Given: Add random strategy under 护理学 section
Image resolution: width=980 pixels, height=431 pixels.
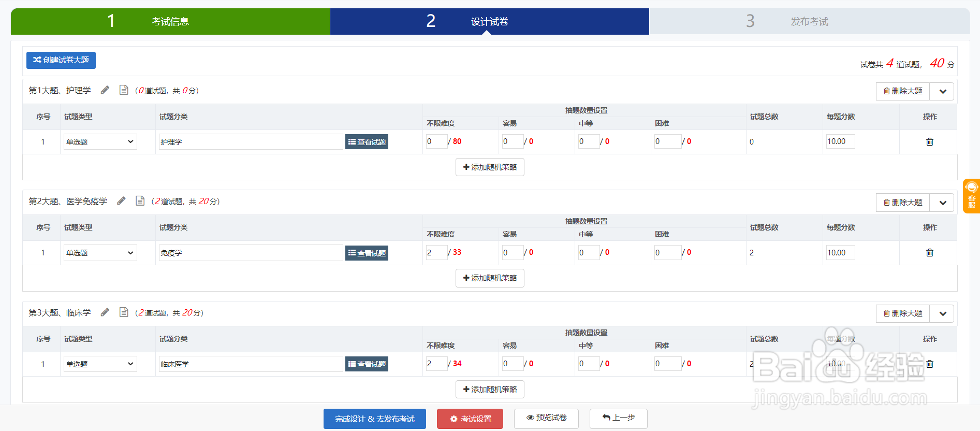Looking at the screenshot, I should [490, 167].
